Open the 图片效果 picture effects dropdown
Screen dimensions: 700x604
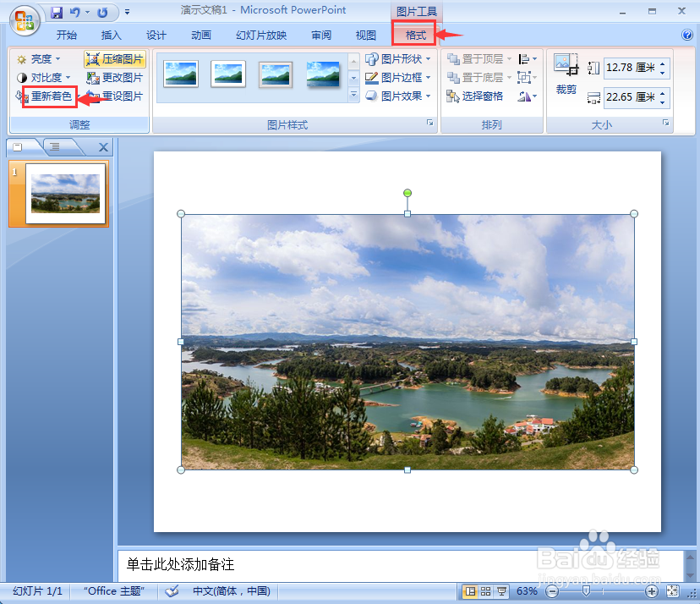click(398, 96)
